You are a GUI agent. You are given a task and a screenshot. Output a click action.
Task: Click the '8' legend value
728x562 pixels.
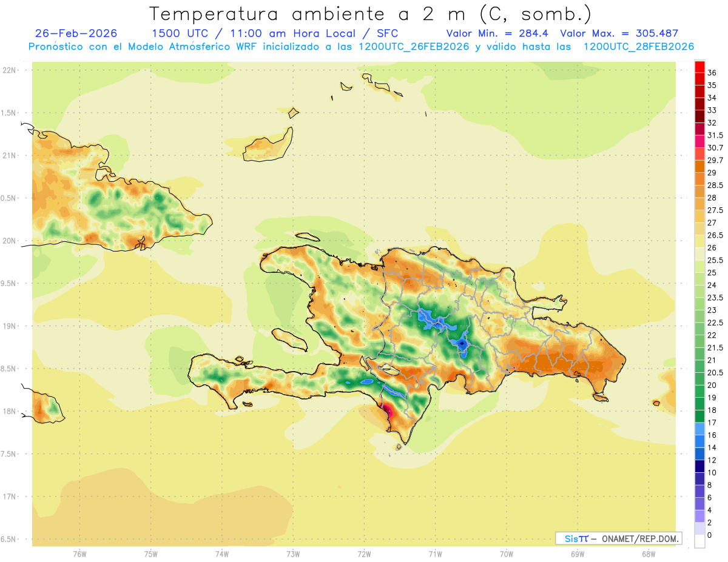click(x=710, y=485)
